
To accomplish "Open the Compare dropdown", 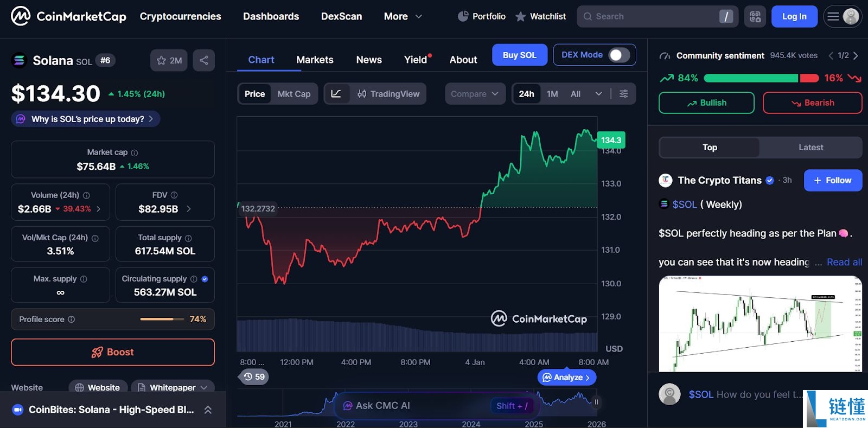I will (x=475, y=94).
